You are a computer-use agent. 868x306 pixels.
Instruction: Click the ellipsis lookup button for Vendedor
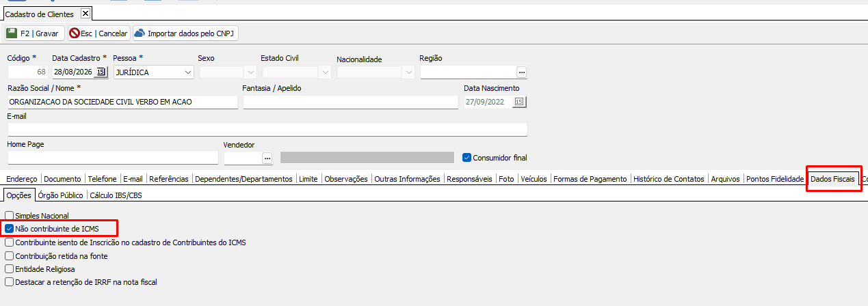[267, 158]
